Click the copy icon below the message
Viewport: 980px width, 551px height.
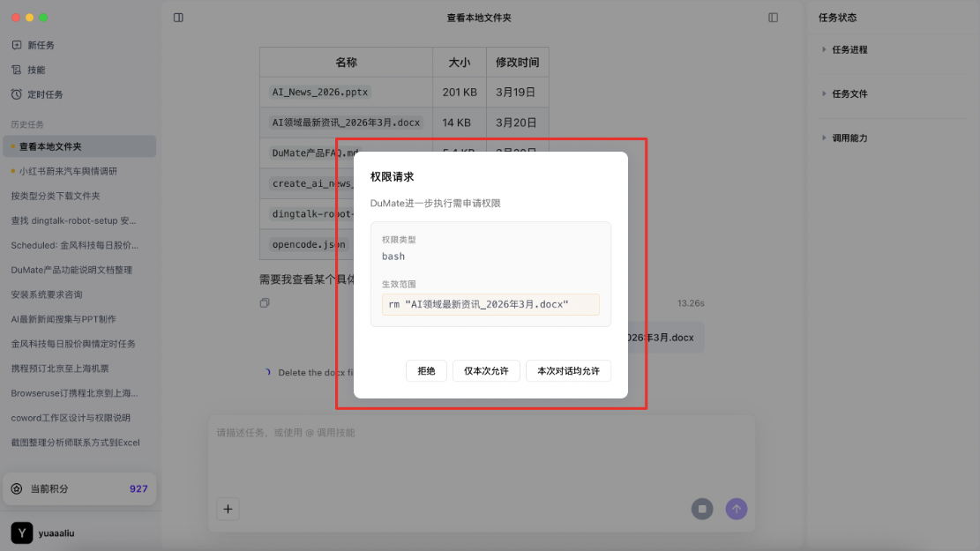coord(265,303)
